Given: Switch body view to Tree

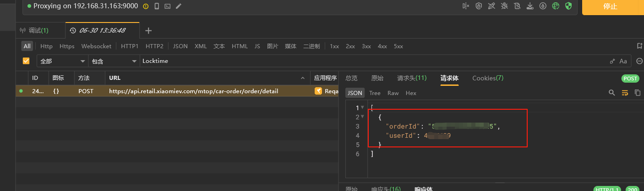Looking at the screenshot, I should point(375,93).
